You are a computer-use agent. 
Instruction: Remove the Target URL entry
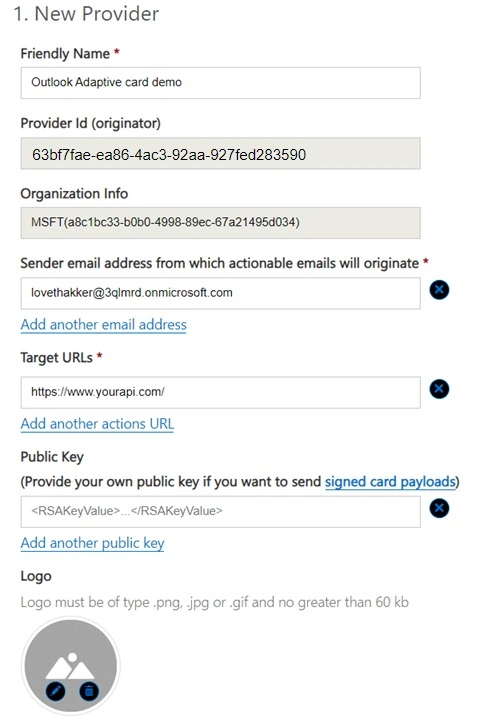tap(439, 389)
